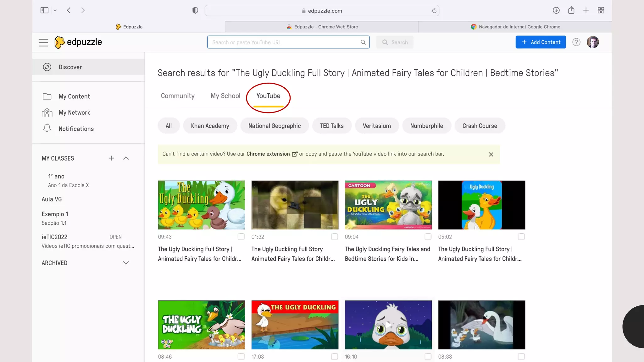The width and height of the screenshot is (644, 362).
Task: Switch to the My School tab
Action: click(x=225, y=96)
